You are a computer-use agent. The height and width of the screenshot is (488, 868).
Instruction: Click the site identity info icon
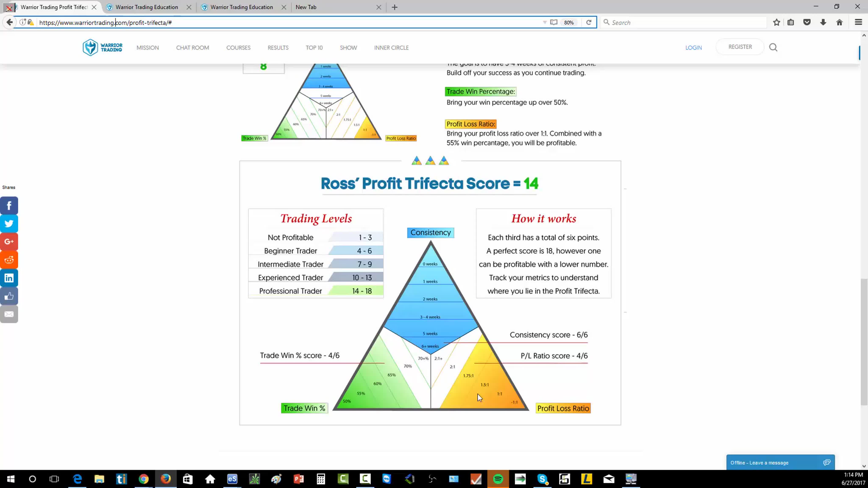tap(23, 23)
